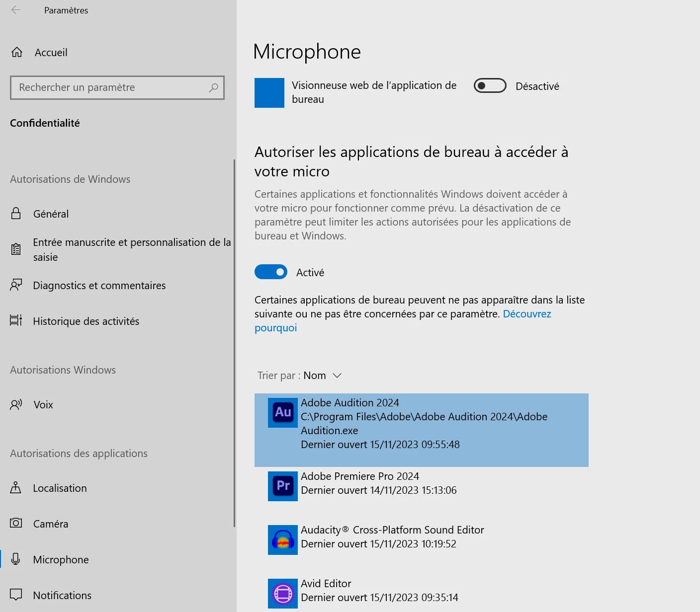This screenshot has height=612, width=700.
Task: Click the Adobe Premiere Pro Pr icon
Action: pyautogui.click(x=283, y=486)
